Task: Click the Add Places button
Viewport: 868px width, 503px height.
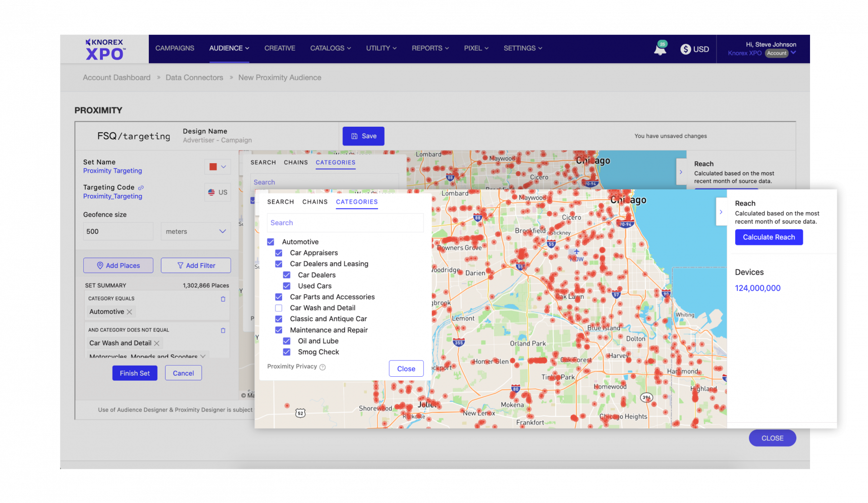Action: (x=118, y=266)
